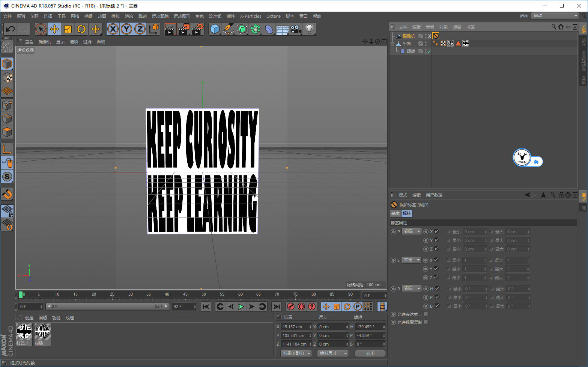
Task: Click the Object Manager search icon
Action: tap(554, 27)
